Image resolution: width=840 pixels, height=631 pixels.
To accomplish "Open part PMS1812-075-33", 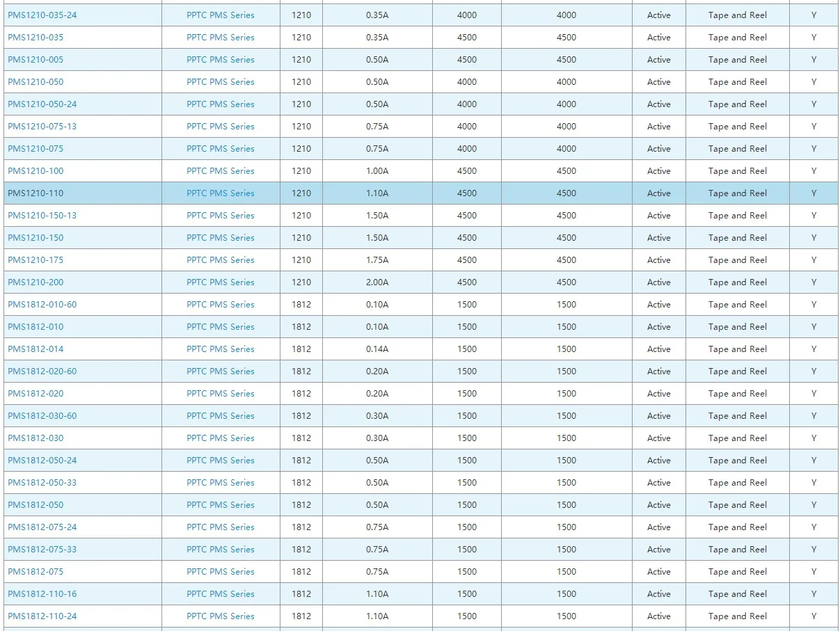I will pyautogui.click(x=42, y=550).
